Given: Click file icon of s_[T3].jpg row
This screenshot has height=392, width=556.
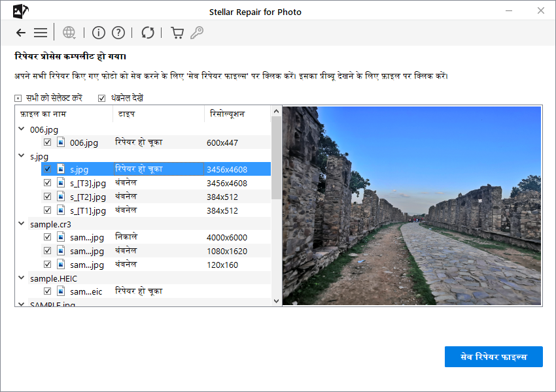Looking at the screenshot, I should point(61,183).
